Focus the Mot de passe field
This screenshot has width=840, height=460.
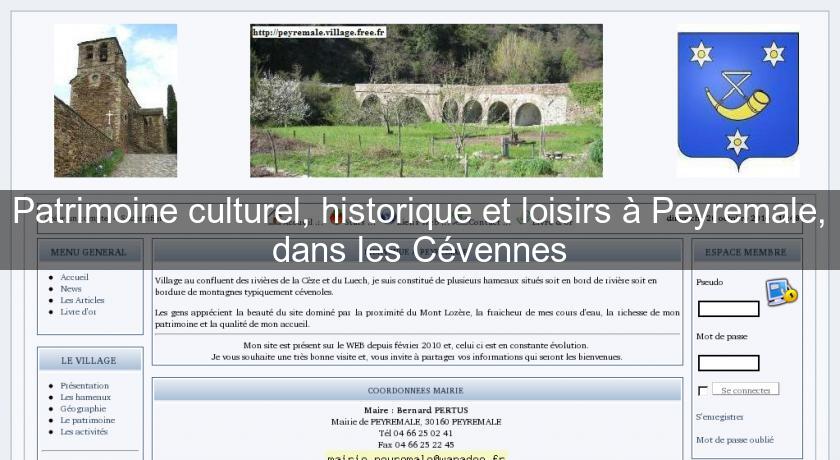[x=729, y=363]
